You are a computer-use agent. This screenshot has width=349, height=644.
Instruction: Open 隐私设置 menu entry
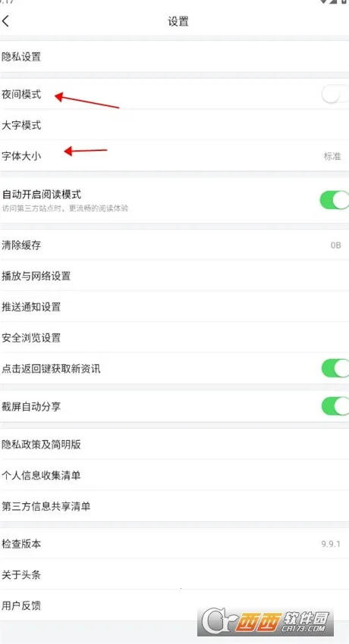(x=174, y=56)
